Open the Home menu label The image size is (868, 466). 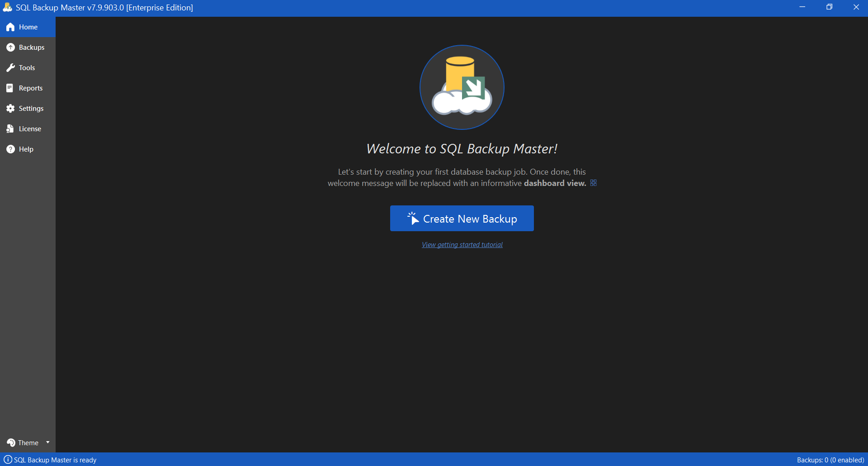28,27
